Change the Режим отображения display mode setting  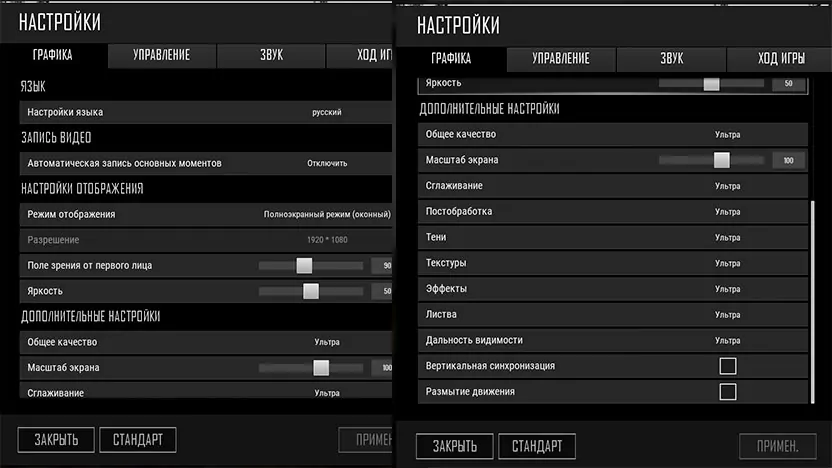click(x=326, y=214)
